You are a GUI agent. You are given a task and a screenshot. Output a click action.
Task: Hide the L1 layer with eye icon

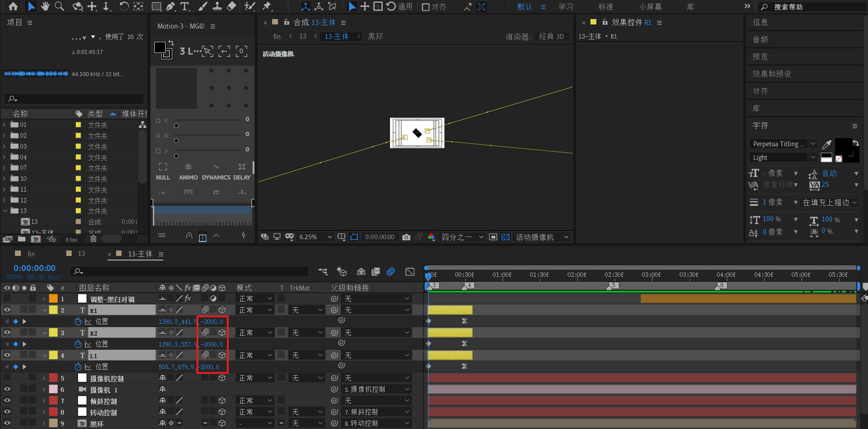pos(7,355)
